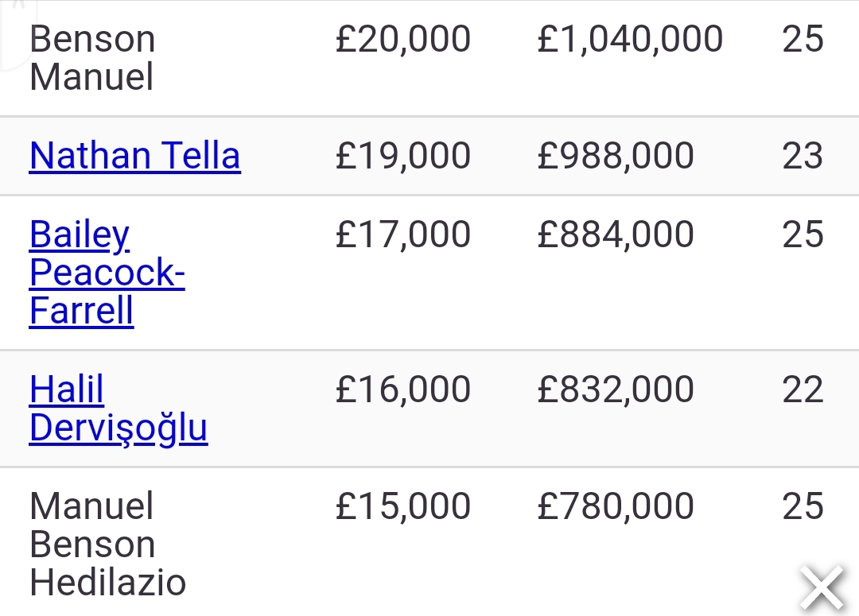Open the Nathan Tella player link

coord(134,156)
